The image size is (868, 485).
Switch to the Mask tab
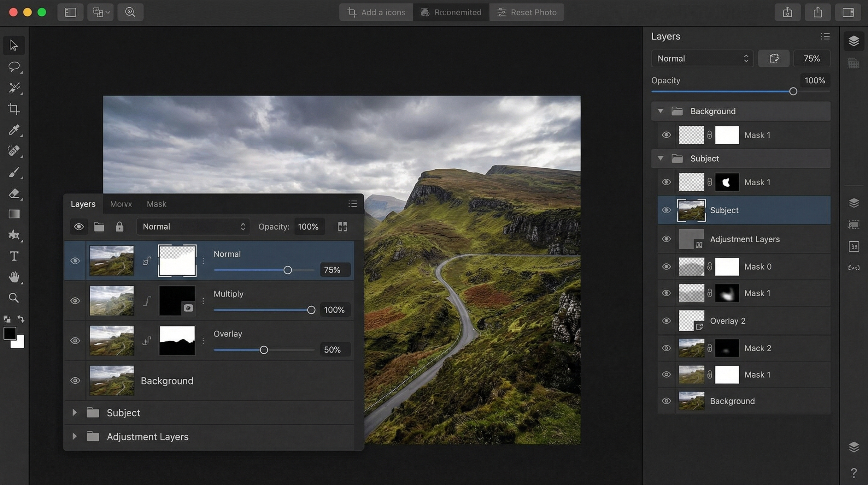click(156, 204)
